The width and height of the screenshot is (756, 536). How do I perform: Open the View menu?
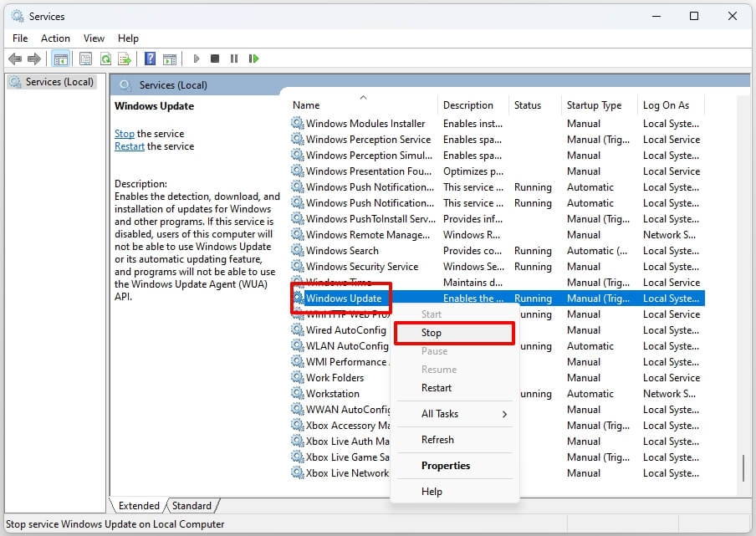point(94,38)
